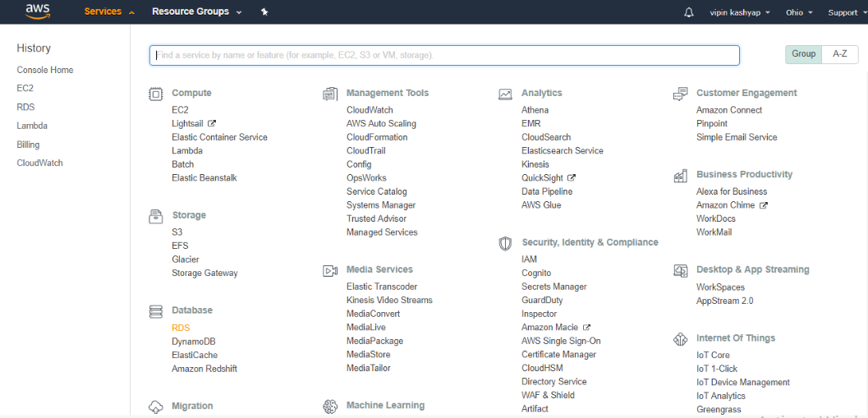Click the find a service search box
Viewport: 868px width, 418px height.
pyautogui.click(x=443, y=55)
